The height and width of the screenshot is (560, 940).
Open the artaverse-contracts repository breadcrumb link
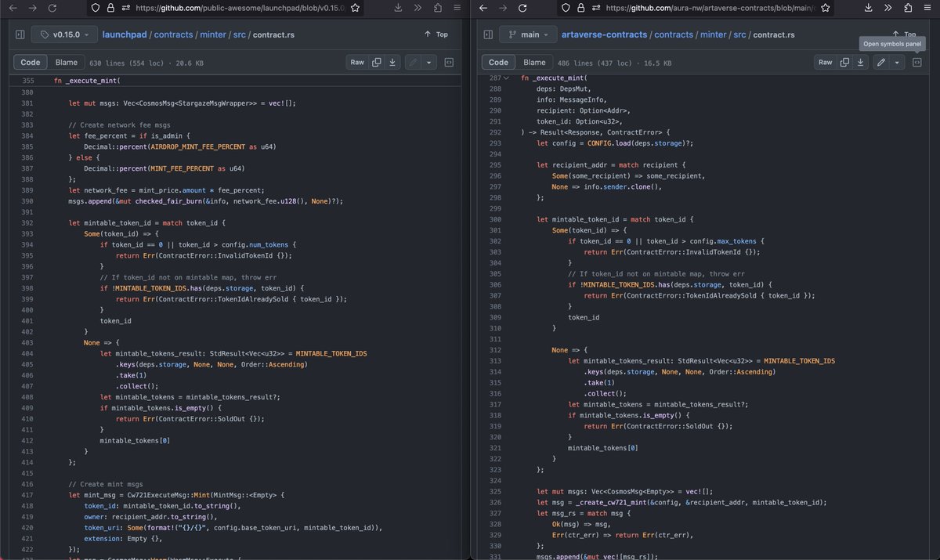point(604,34)
